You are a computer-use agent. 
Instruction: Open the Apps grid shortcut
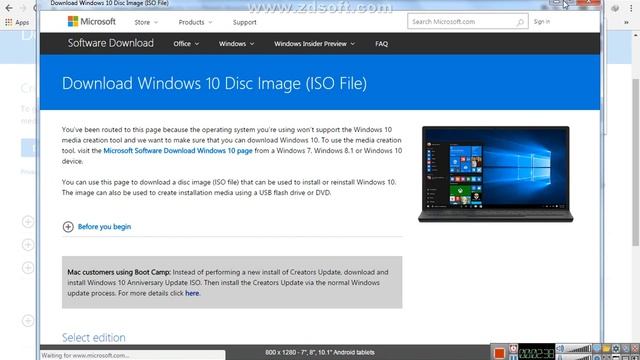pyautogui.click(x=17, y=22)
